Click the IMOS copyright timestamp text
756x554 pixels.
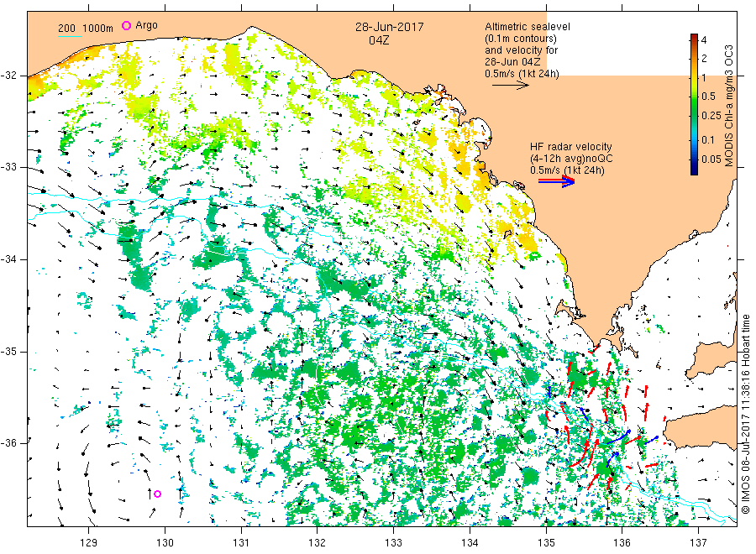coord(745,414)
